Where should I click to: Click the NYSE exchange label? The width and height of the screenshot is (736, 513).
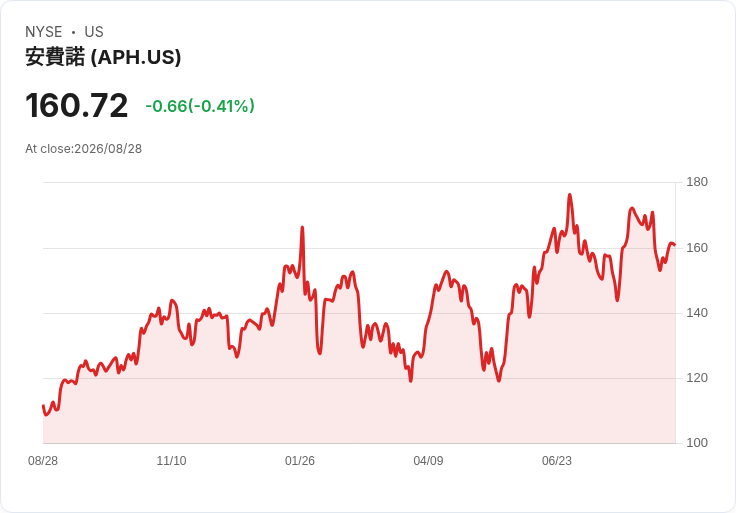tap(44, 31)
